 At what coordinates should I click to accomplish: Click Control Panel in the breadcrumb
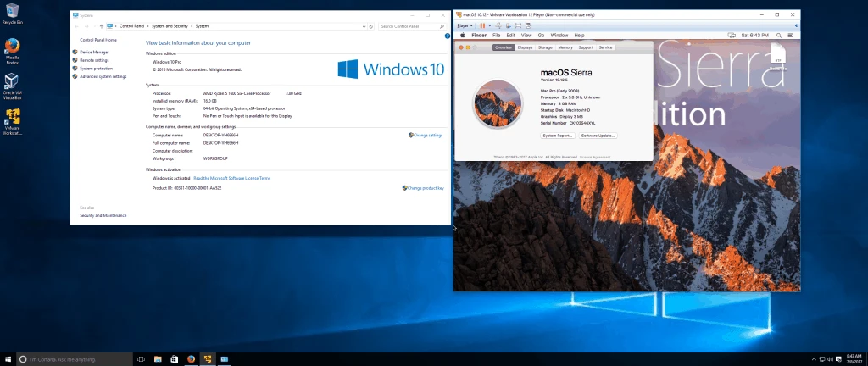[131, 26]
